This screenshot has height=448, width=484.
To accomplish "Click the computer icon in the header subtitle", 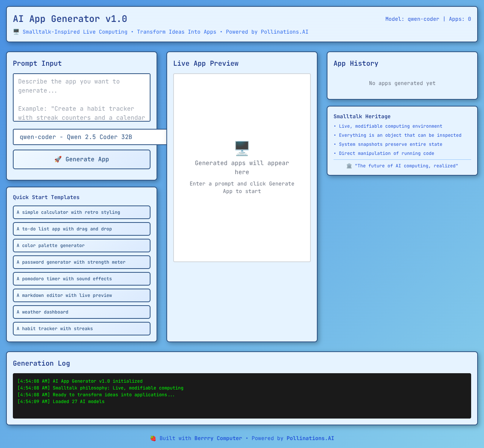I will 16,32.
